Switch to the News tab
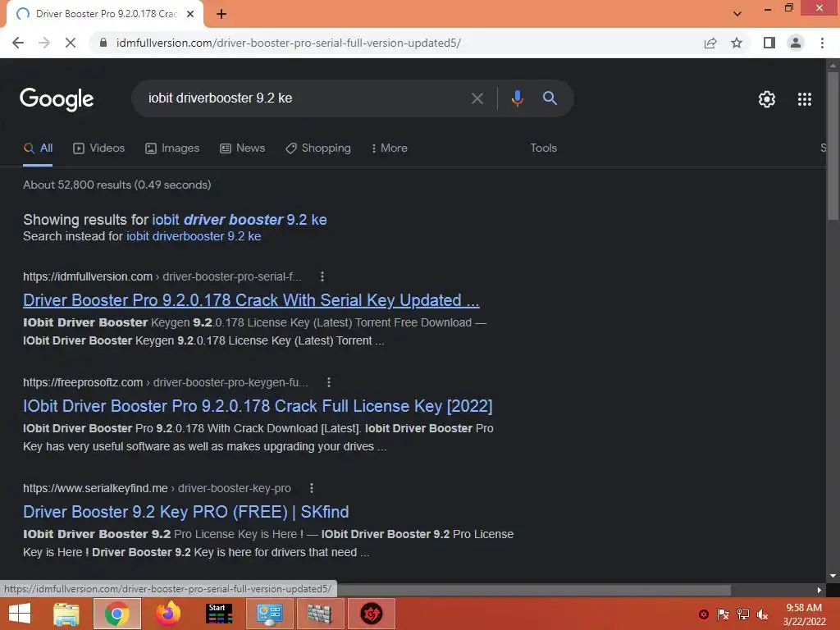The width and height of the screenshot is (840, 630). pyautogui.click(x=242, y=148)
